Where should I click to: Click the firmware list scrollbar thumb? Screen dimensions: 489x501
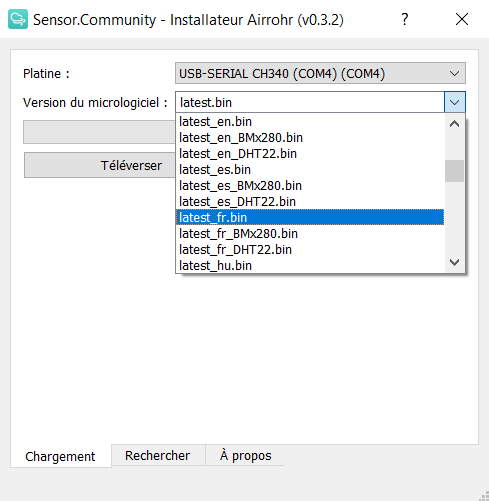click(454, 171)
